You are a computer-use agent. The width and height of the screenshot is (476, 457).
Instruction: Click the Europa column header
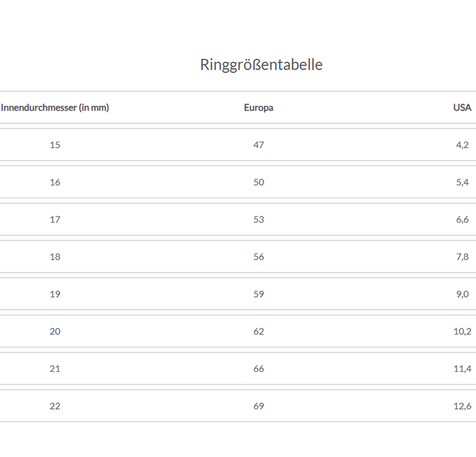click(x=259, y=108)
